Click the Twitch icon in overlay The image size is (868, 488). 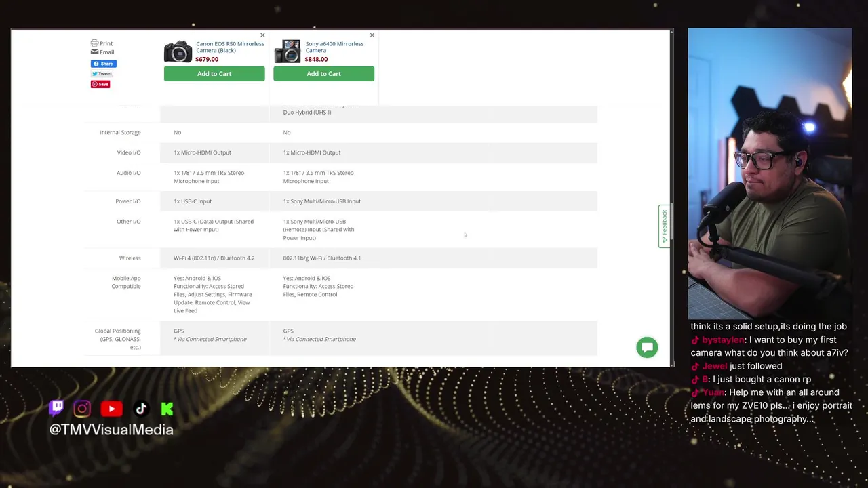pos(56,408)
